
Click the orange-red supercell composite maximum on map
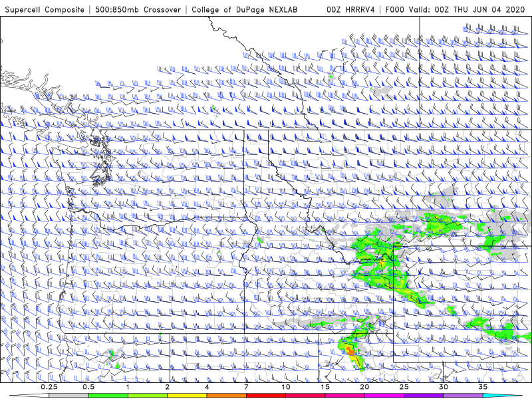click(x=351, y=351)
